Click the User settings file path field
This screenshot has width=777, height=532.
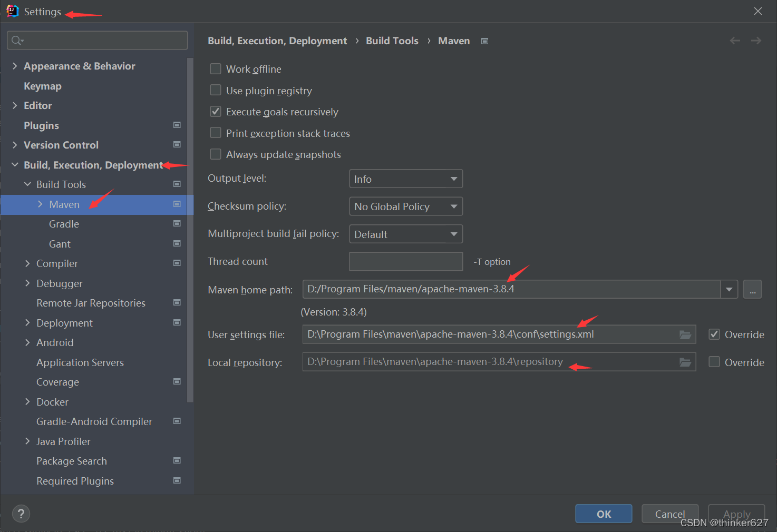(499, 334)
